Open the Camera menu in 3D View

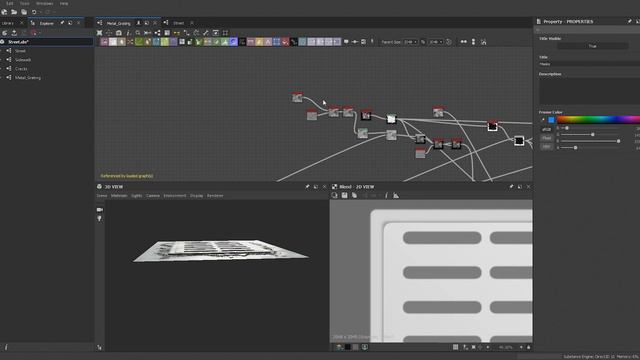153,196
